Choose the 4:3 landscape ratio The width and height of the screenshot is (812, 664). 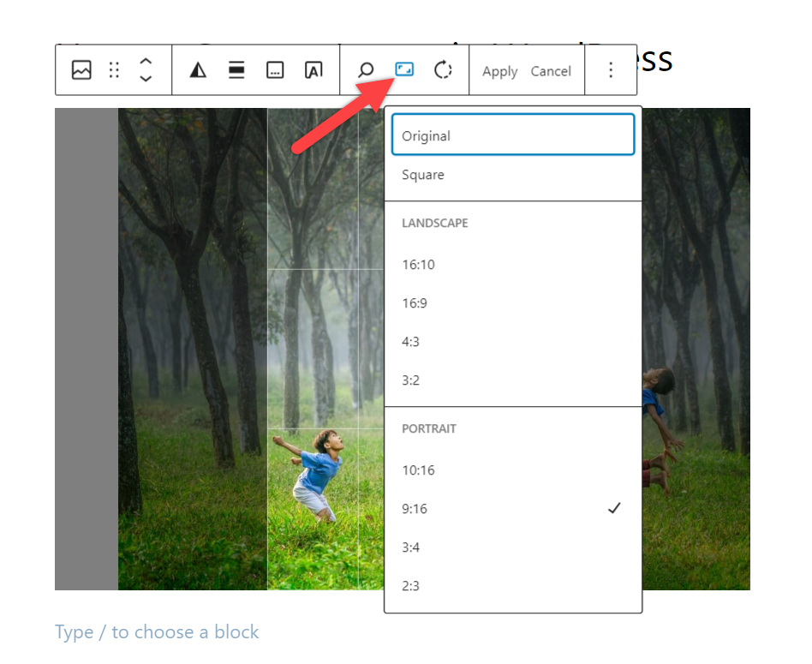(513, 342)
